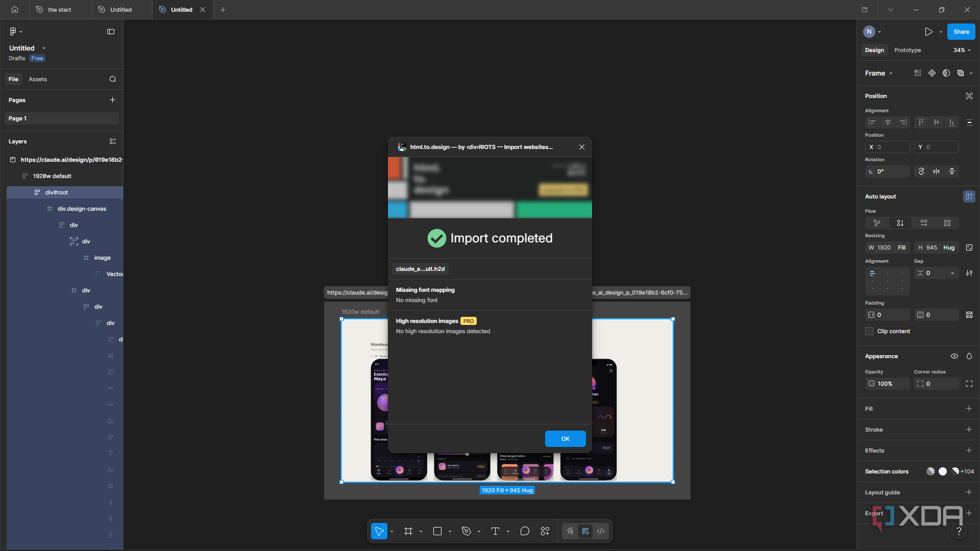The width and height of the screenshot is (980, 551).
Task: Select the Frame tool in bottom toolbar
Action: click(x=408, y=531)
